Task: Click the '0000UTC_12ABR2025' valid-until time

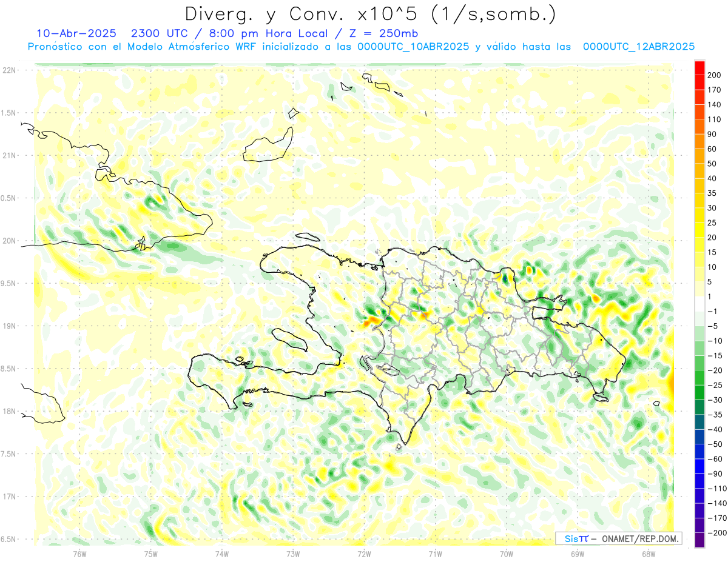Action: coord(638,47)
